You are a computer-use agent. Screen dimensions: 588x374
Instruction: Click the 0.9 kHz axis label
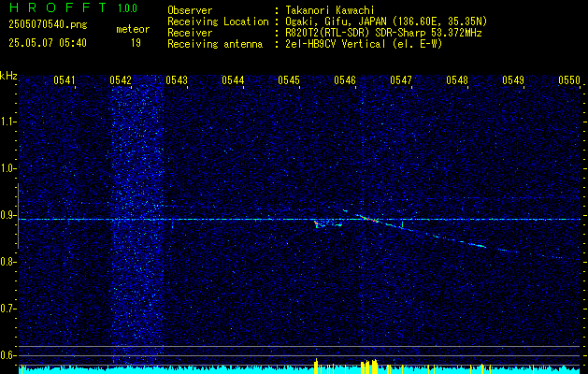tap(7, 215)
